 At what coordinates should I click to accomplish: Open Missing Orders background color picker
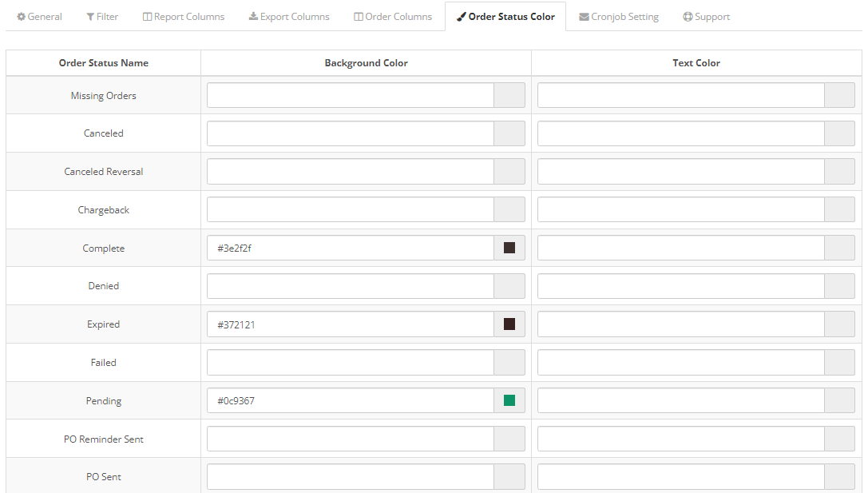(509, 95)
